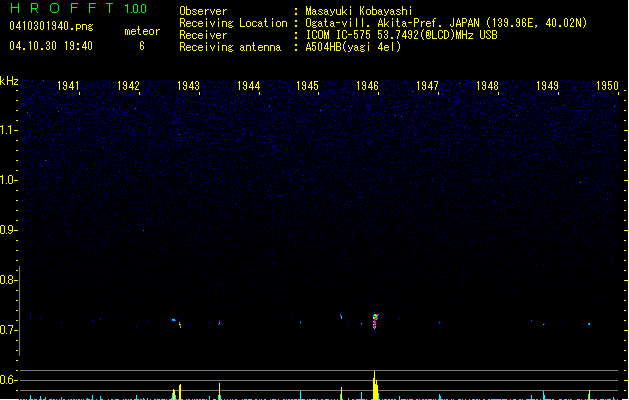
Task: Click the meteor count value 6
Action: click(x=142, y=46)
